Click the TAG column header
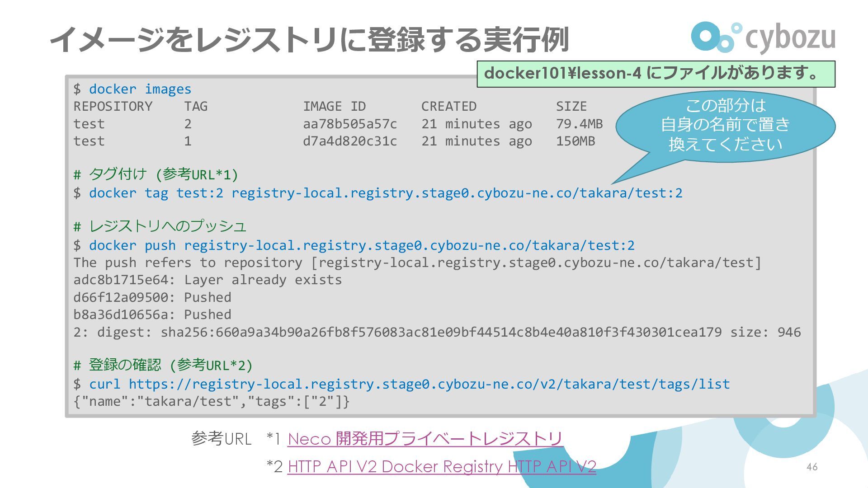The width and height of the screenshot is (868, 488). pyautogui.click(x=196, y=106)
